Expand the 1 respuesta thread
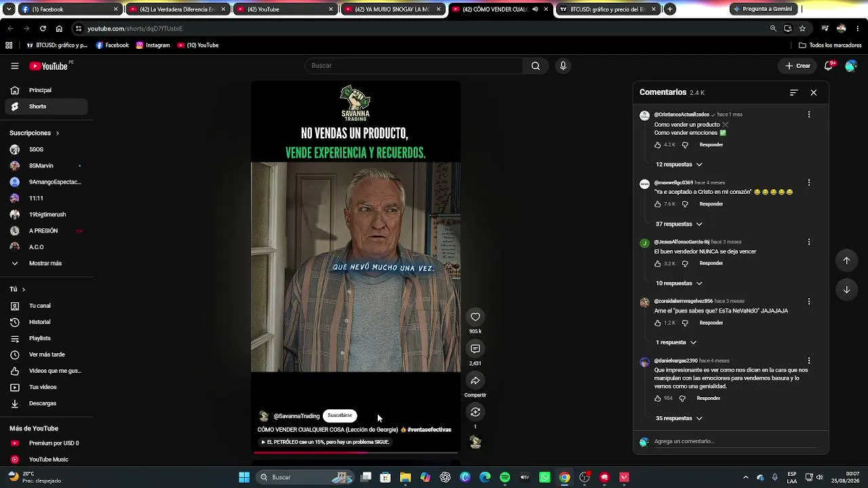Image resolution: width=868 pixels, height=488 pixels. pos(676,342)
